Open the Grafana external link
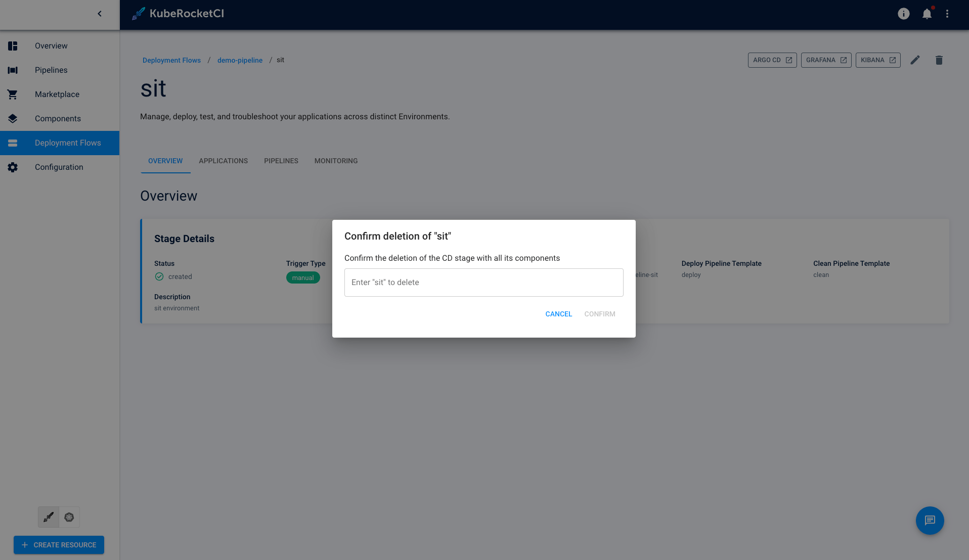 pyautogui.click(x=826, y=60)
